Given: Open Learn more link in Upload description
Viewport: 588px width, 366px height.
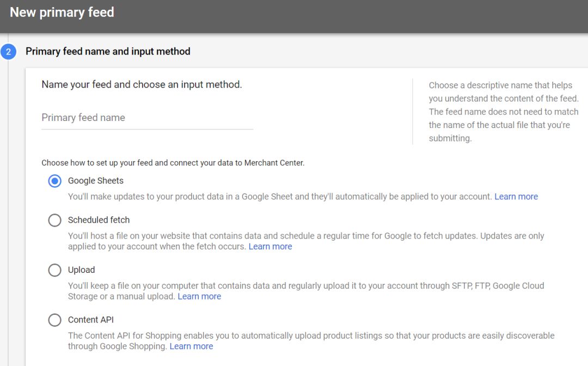Looking at the screenshot, I should point(199,297).
